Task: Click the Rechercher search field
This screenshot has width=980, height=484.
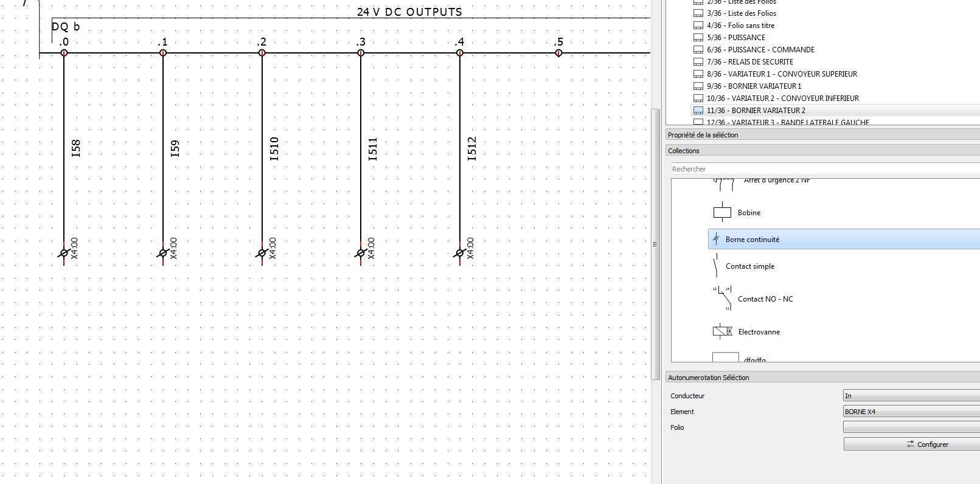Action: tap(824, 169)
